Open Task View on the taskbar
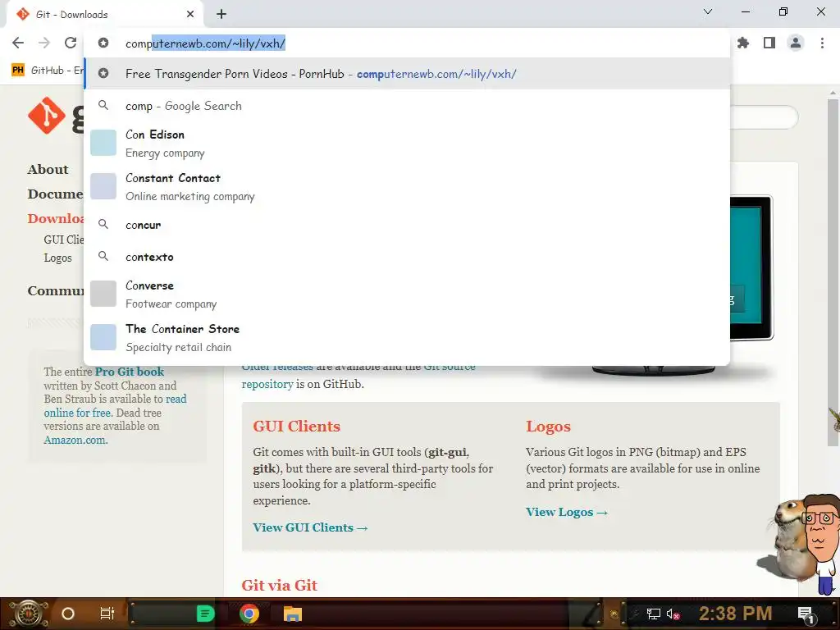840x630 pixels. click(x=107, y=614)
